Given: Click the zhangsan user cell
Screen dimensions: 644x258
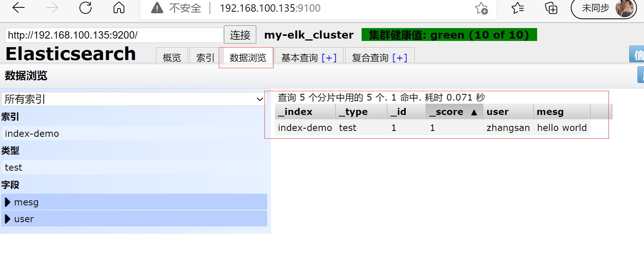Looking at the screenshot, I should click(x=508, y=128).
